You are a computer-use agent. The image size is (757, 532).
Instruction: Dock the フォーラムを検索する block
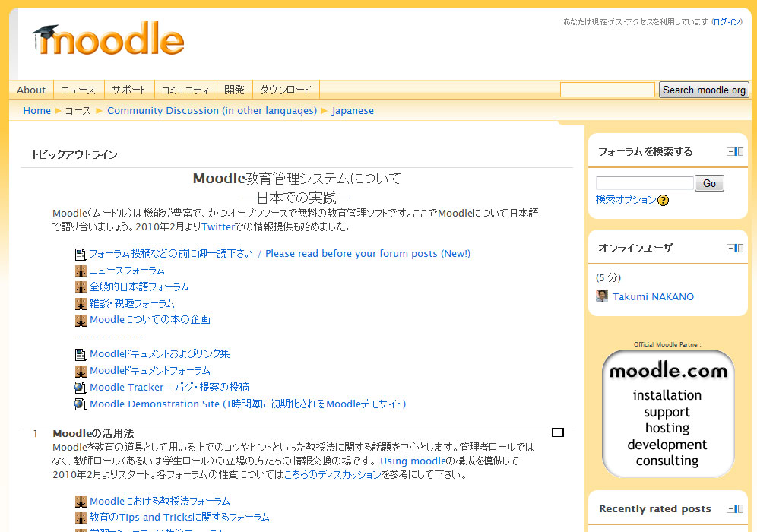pos(740,151)
